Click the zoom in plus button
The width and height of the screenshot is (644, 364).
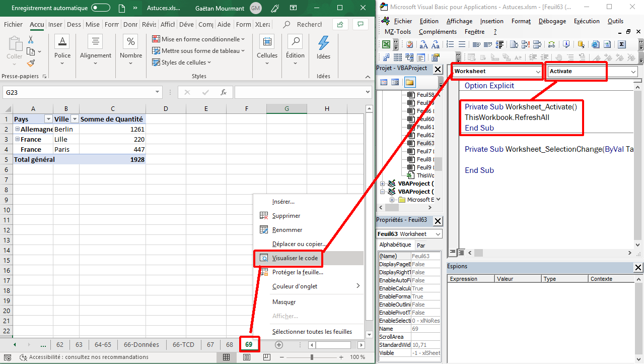click(341, 357)
